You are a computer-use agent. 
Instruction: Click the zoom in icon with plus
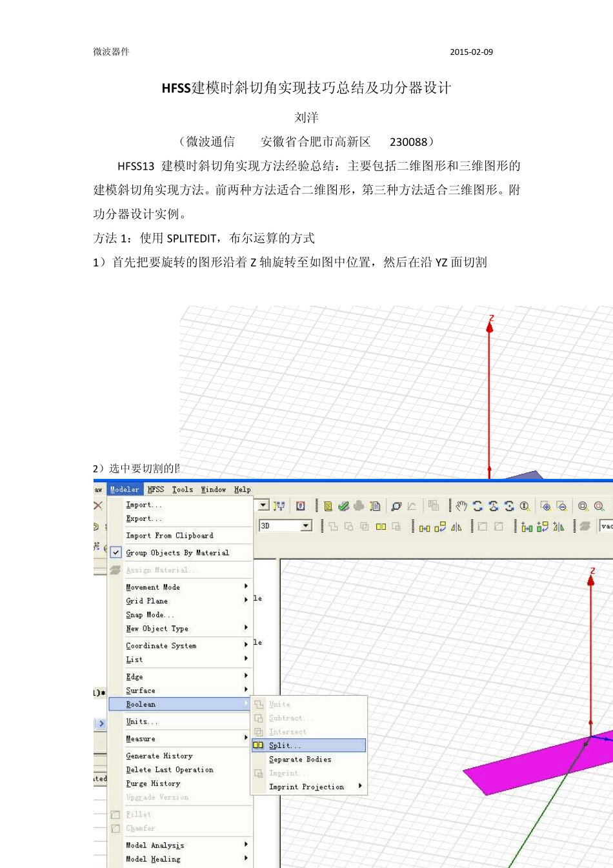(545, 507)
